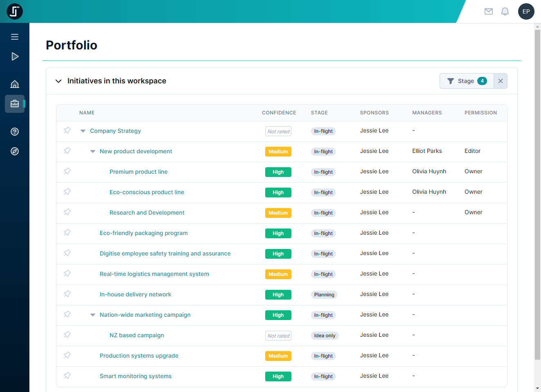Viewport: 541px width, 392px height.
Task: Open the Premium product line initiative
Action: pos(139,172)
